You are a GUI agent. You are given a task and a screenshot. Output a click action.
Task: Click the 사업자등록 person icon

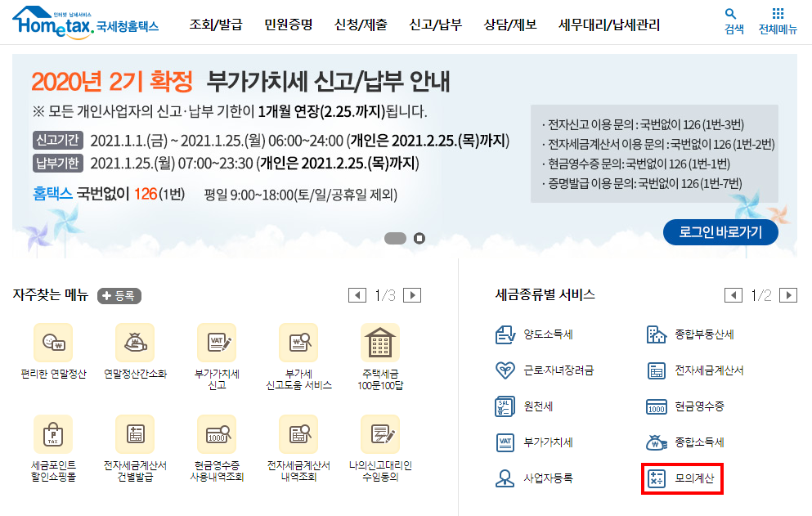[x=505, y=478]
